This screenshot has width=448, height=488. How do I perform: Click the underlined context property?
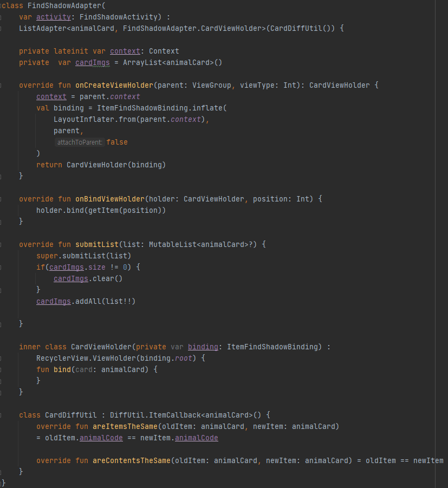[x=125, y=51]
